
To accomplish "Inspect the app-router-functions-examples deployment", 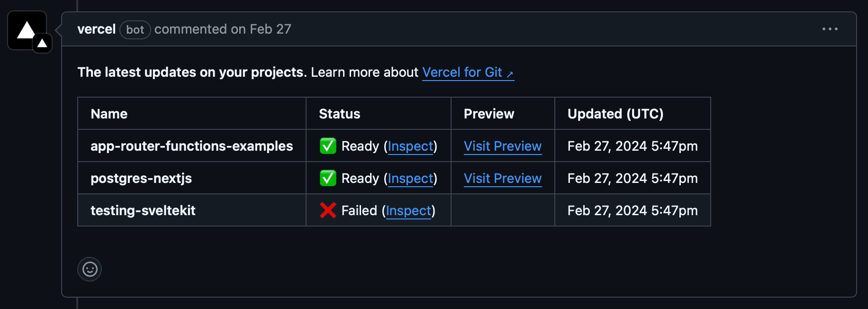I will coord(410,146).
